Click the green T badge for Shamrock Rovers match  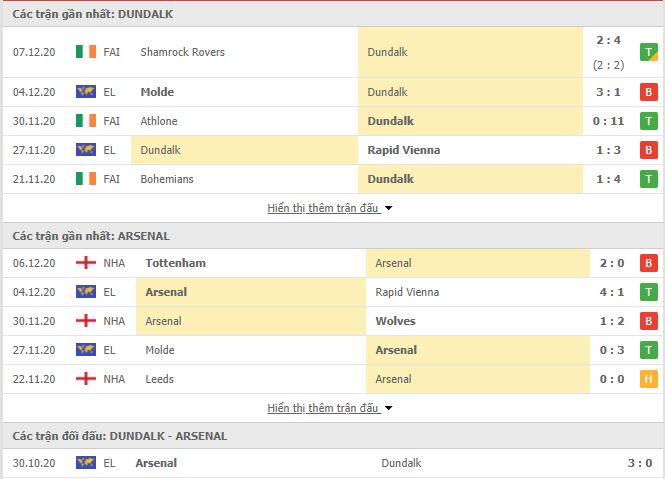[648, 52]
